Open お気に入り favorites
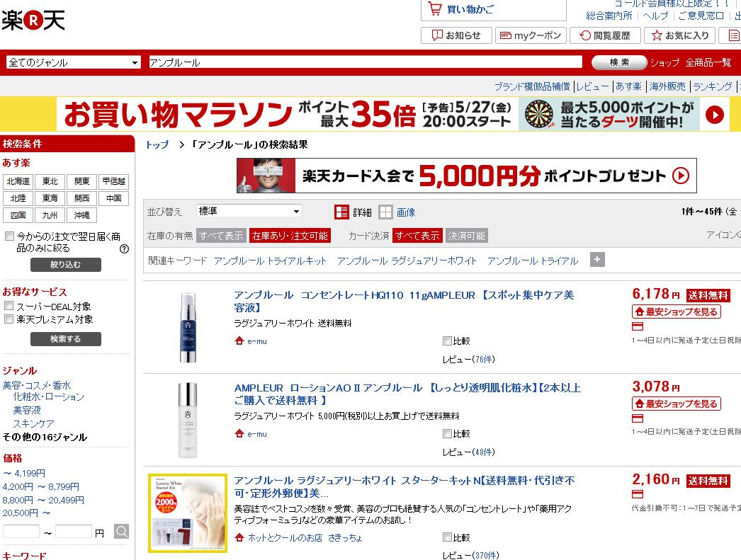Viewport: 741px width, 560px height. coord(679,35)
